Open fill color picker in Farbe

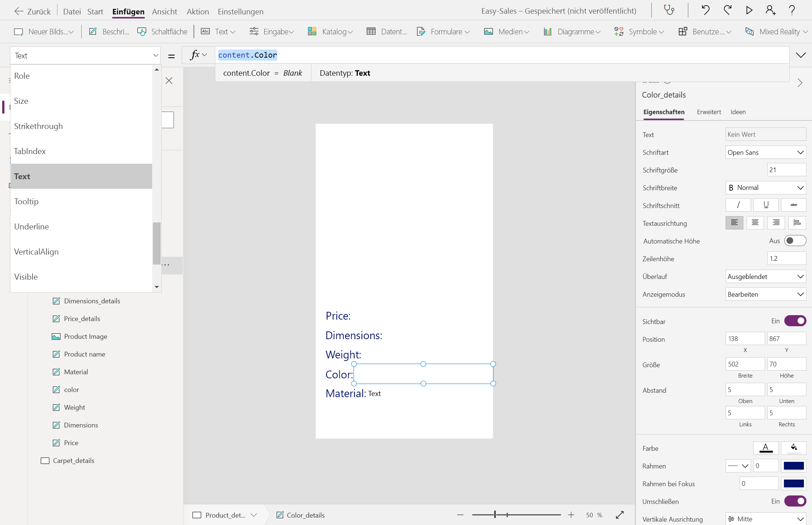point(794,448)
